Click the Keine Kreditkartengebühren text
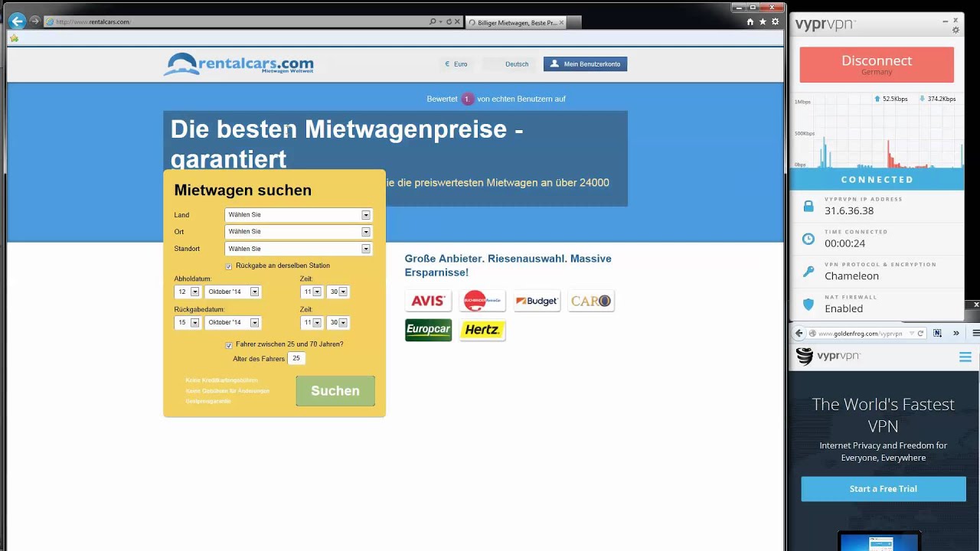 221,380
